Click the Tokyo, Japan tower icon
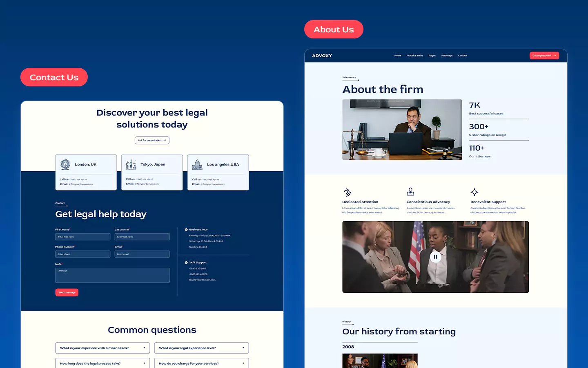Screen dimensions: 588x368 [x=131, y=164]
